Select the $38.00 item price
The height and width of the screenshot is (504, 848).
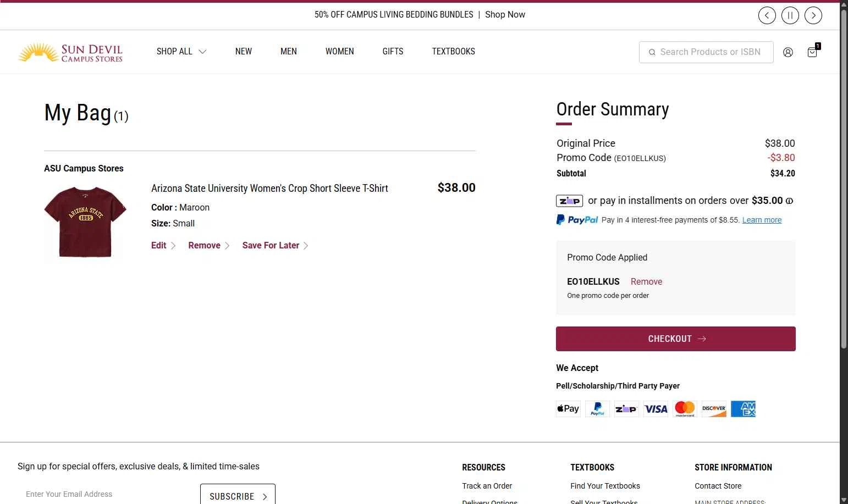pyautogui.click(x=456, y=188)
